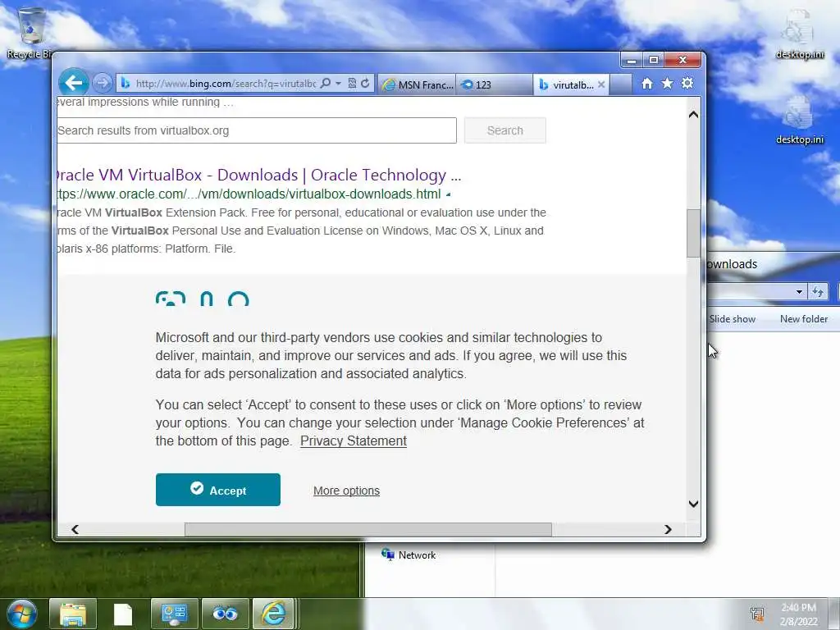
Task: Open Favorites with the star icon
Action: click(668, 84)
